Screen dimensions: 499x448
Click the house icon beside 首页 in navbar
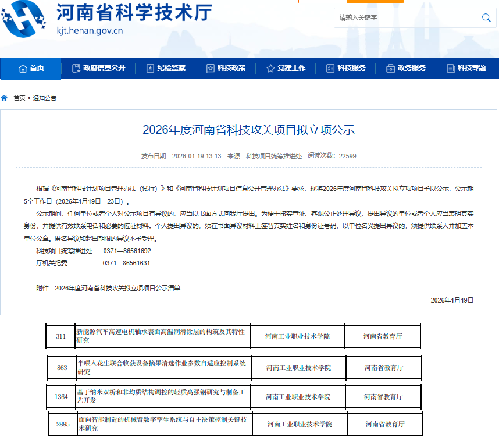(x=23, y=68)
